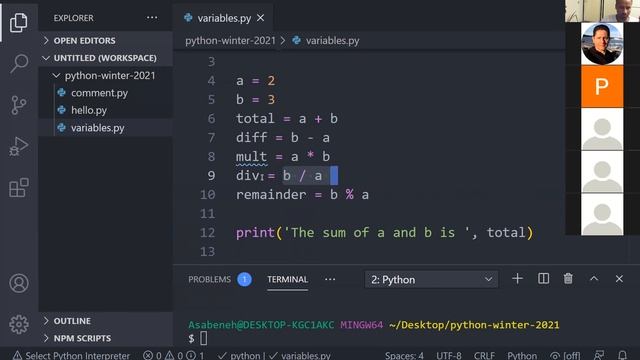Image resolution: width=640 pixels, height=360 pixels.
Task: Click the mult variable on line 8
Action: point(251,157)
